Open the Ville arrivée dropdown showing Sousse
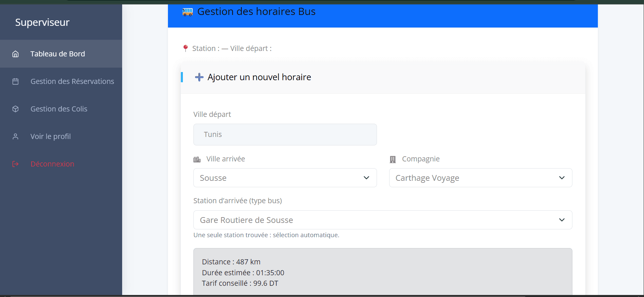Image resolution: width=644 pixels, height=297 pixels. tap(285, 178)
